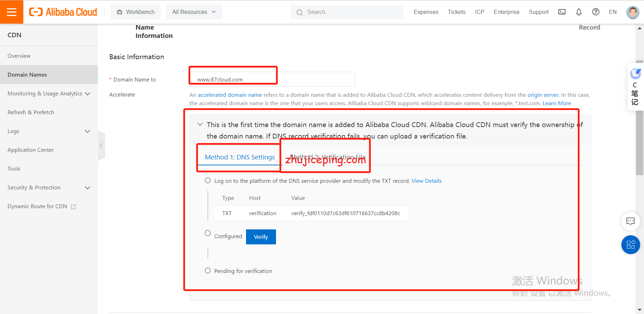This screenshot has height=314, width=644.
Task: Open Support in top bar
Action: tap(539, 12)
